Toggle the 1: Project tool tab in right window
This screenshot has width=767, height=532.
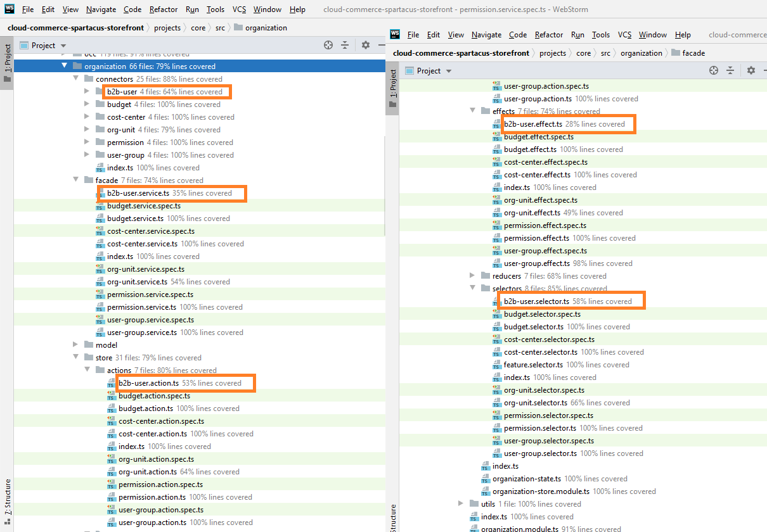tap(392, 89)
